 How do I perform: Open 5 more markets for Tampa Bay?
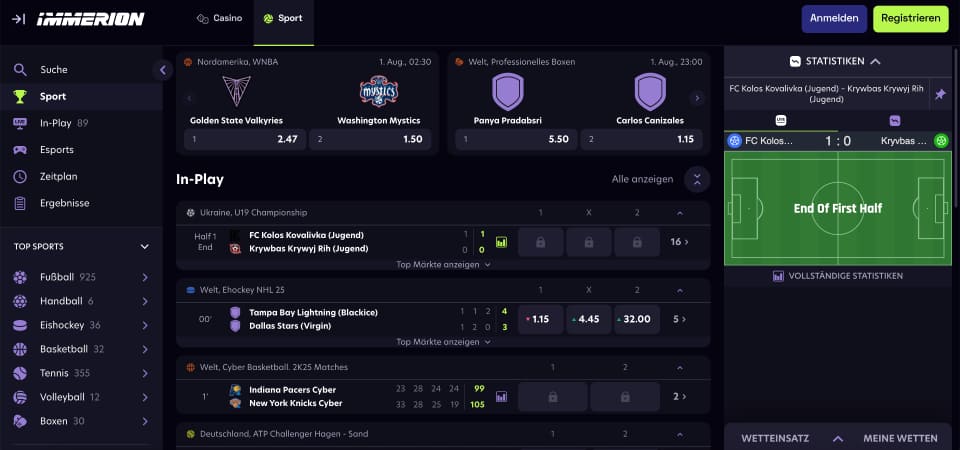680,319
